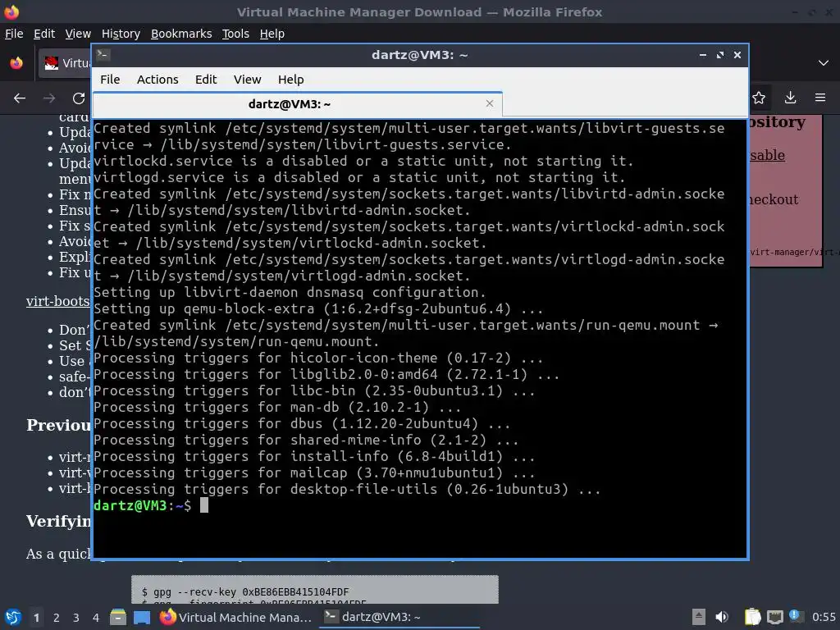Open the virt-boots link on the webpage

(x=58, y=301)
